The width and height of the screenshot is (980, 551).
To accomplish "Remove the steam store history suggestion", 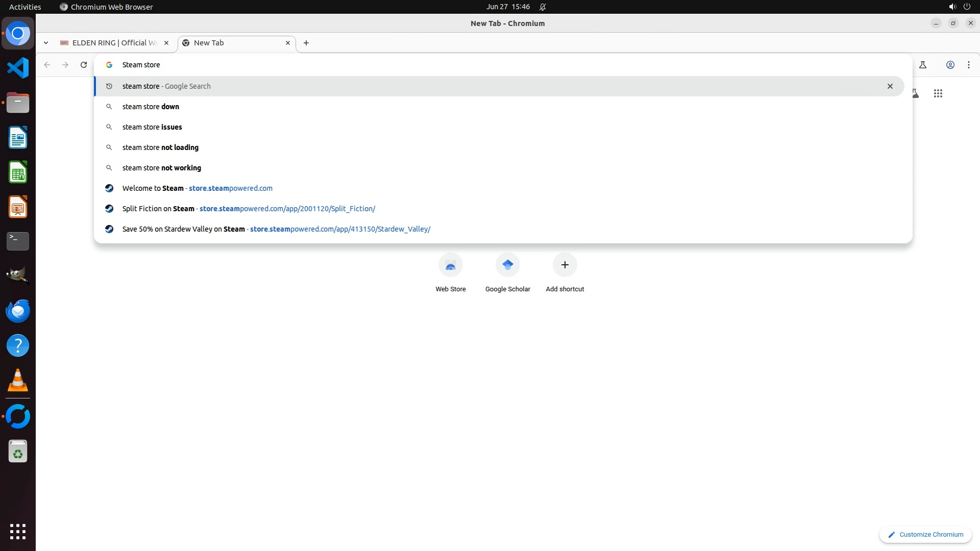I will click(890, 86).
